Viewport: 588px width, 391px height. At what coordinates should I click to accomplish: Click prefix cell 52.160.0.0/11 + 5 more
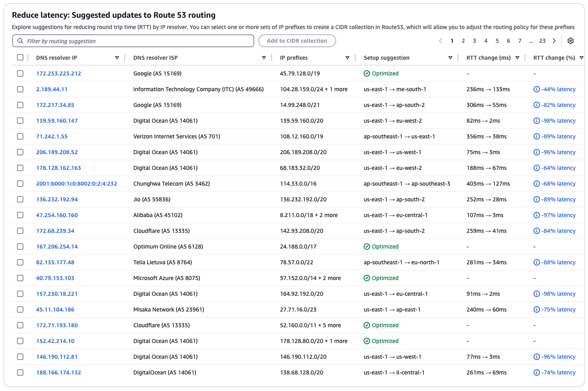point(310,325)
